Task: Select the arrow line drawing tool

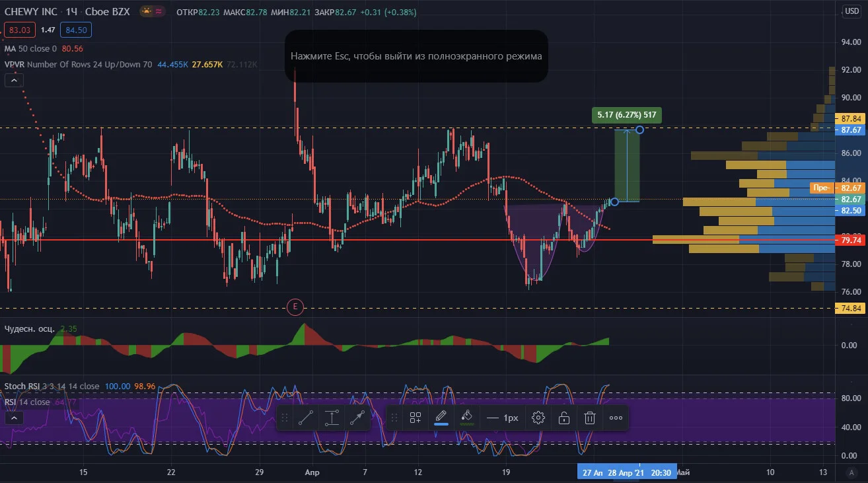Action: [357, 418]
